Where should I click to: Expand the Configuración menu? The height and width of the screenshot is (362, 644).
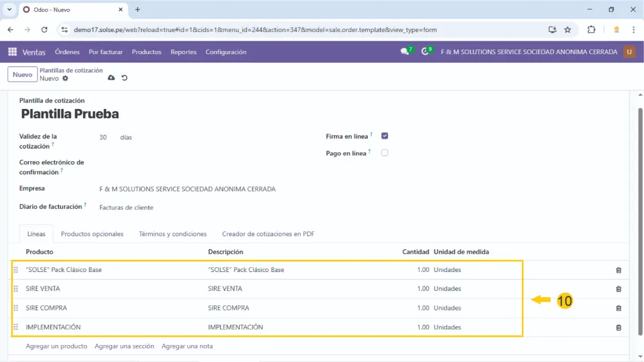point(226,52)
